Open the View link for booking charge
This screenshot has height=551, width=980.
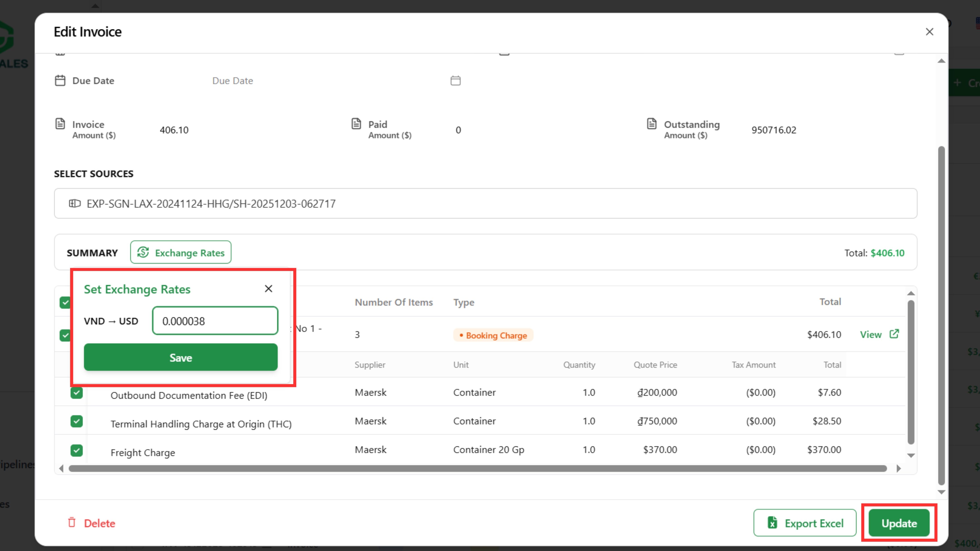coord(870,335)
